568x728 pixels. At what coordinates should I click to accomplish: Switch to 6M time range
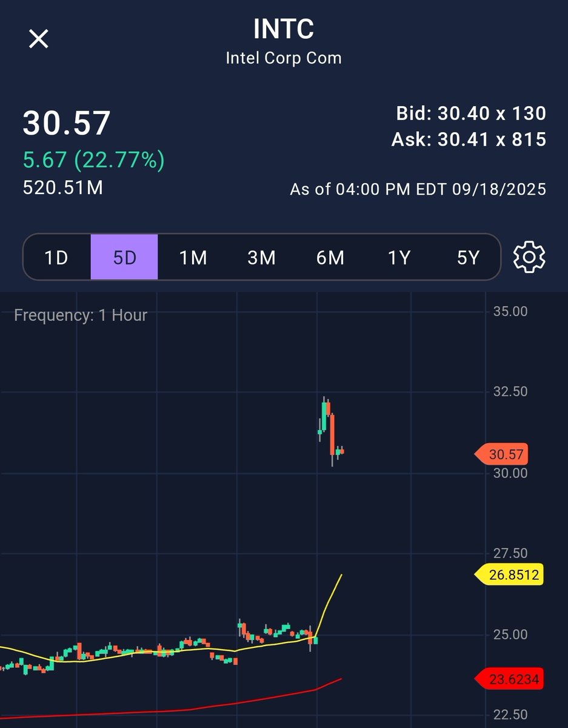[330, 257]
